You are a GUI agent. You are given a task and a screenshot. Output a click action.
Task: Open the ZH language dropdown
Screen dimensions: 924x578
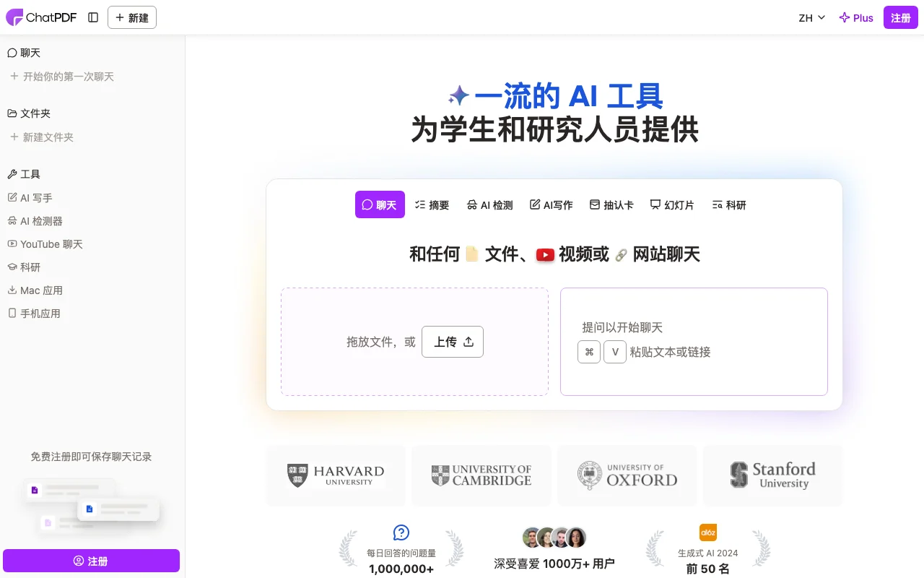tap(812, 18)
